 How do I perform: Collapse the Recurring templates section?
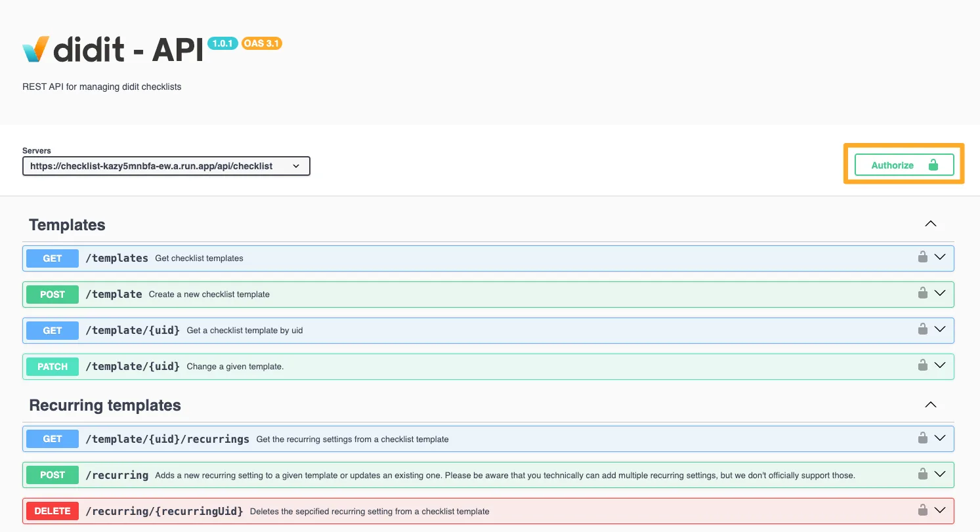click(x=930, y=405)
